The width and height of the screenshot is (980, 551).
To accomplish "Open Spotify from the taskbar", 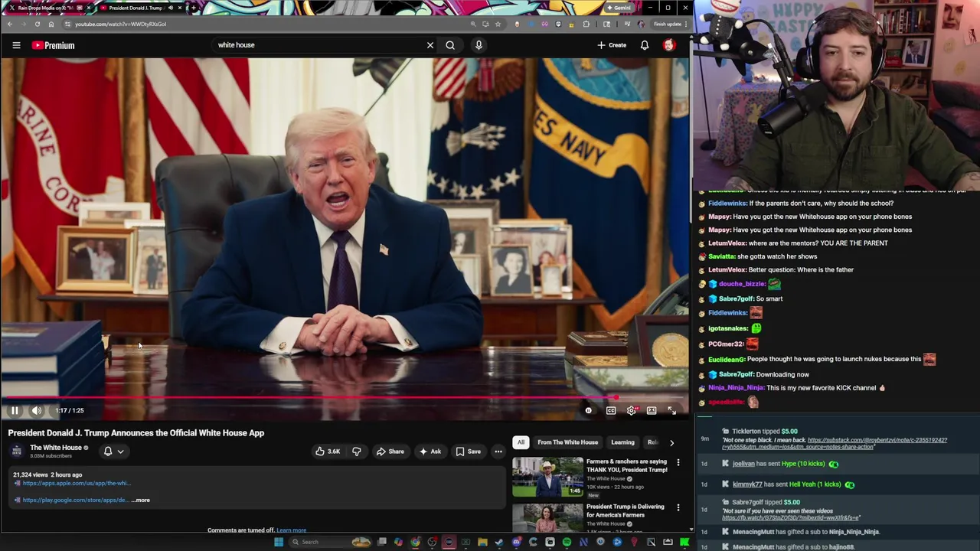I will [567, 542].
